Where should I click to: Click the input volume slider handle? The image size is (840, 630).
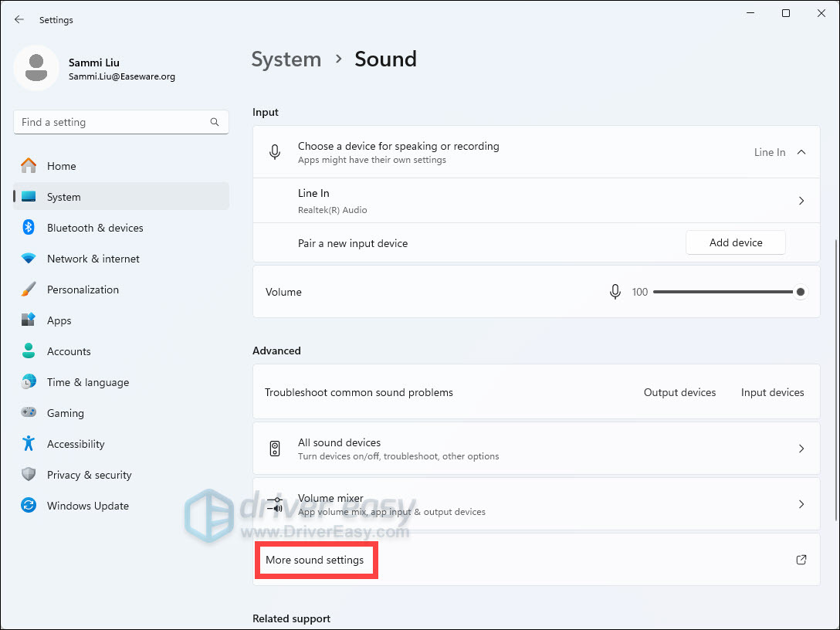pos(801,292)
